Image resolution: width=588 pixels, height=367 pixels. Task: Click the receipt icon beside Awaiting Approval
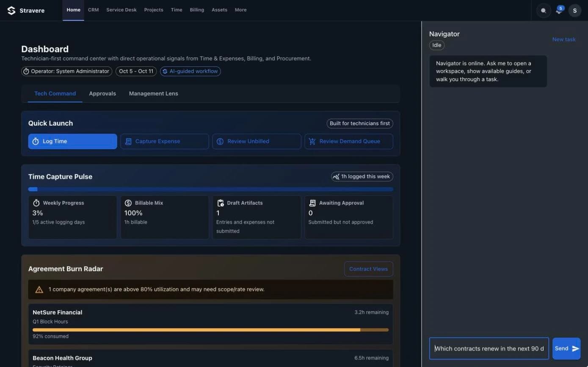point(312,203)
